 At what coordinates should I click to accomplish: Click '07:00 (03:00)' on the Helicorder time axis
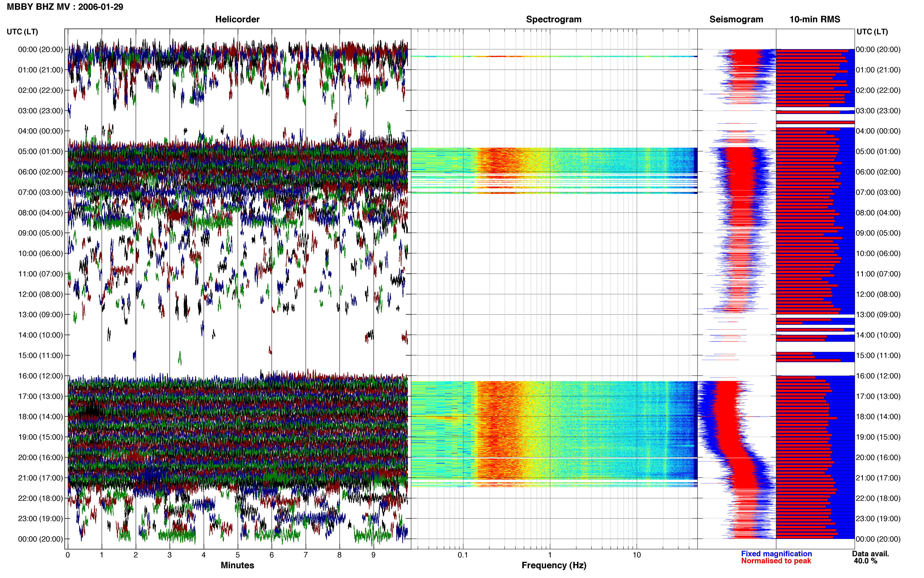(x=41, y=192)
